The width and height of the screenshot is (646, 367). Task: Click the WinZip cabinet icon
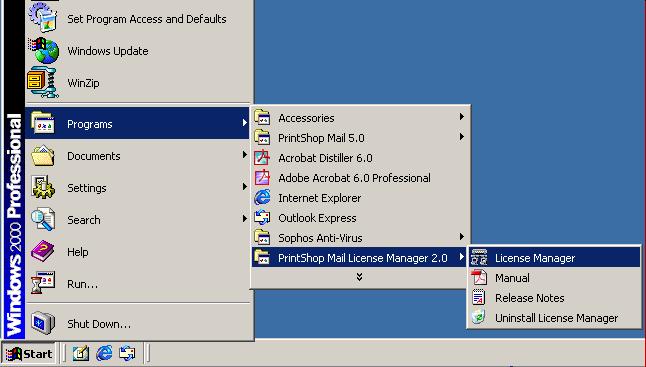pos(43,82)
